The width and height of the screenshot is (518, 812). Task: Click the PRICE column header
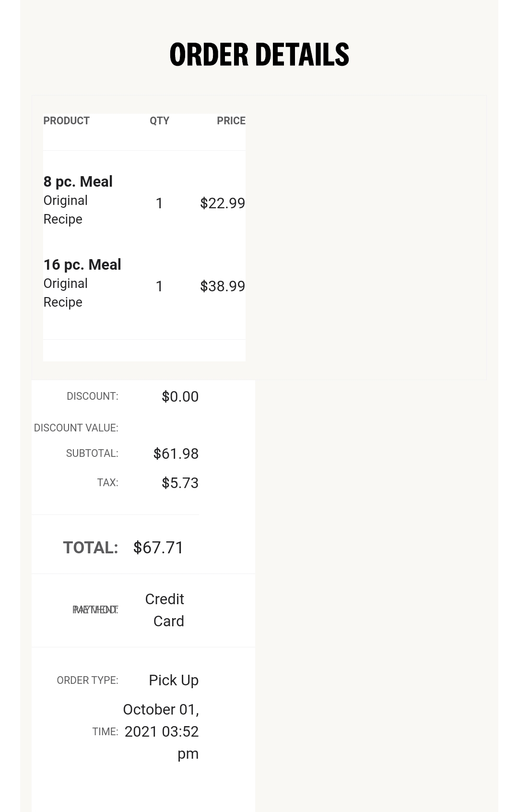[231, 121]
